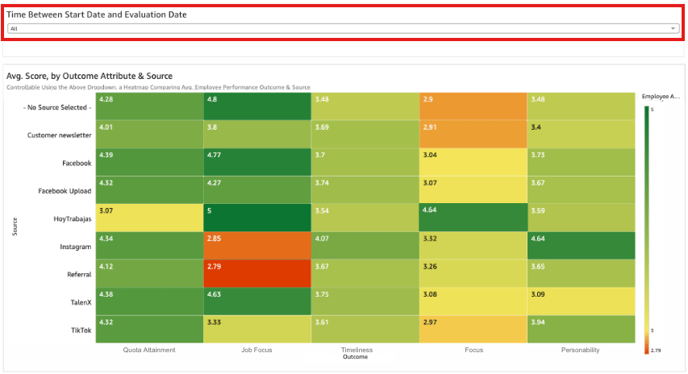Click the TikTok Focus cell 2.97
Screen dimensions: 688x374
tap(473, 329)
